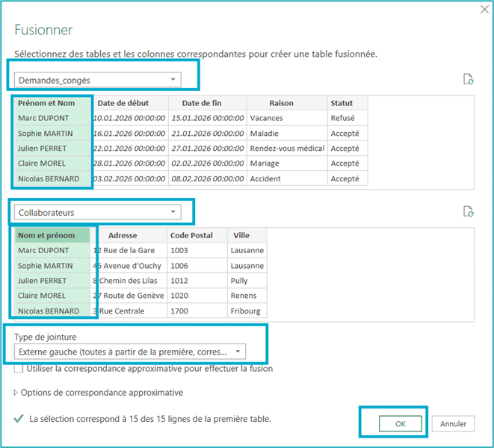Open the Demandes_congés table dropdown
Viewport: 494px width, 448px height.
coord(98,80)
